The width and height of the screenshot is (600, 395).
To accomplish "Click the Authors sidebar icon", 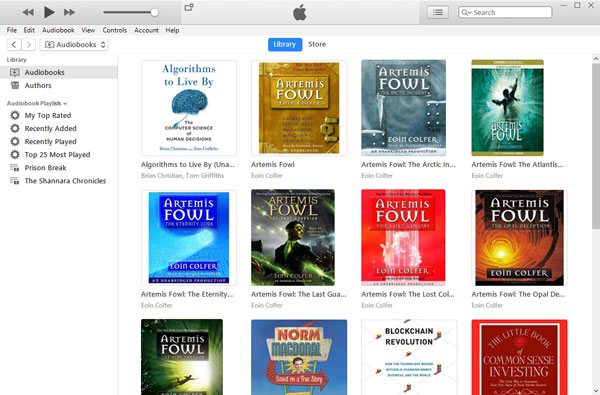I will point(15,85).
